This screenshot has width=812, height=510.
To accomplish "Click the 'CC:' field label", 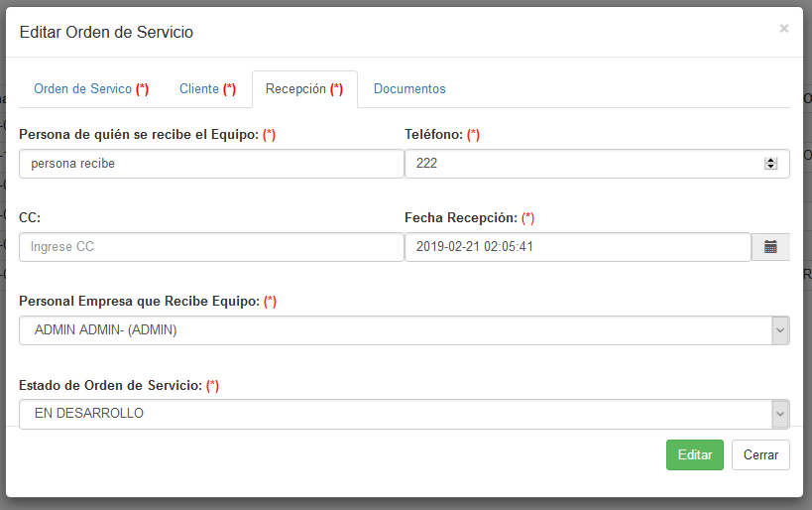I will point(30,218).
